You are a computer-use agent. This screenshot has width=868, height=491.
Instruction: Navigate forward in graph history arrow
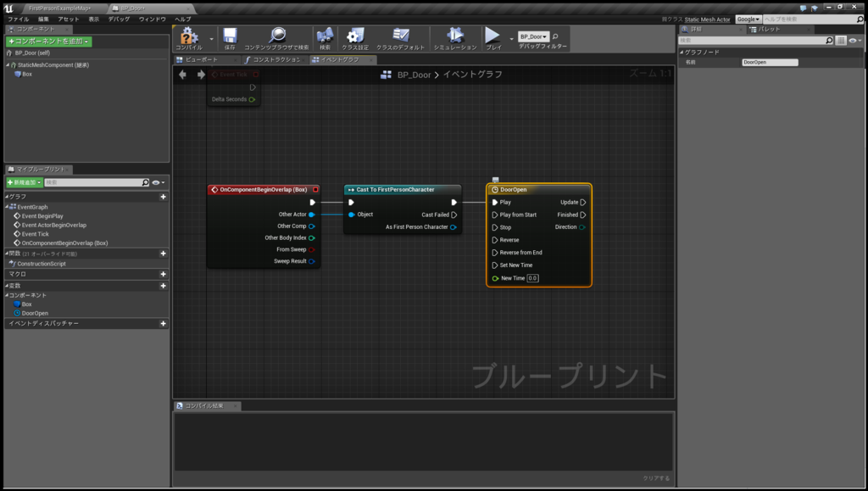[201, 74]
